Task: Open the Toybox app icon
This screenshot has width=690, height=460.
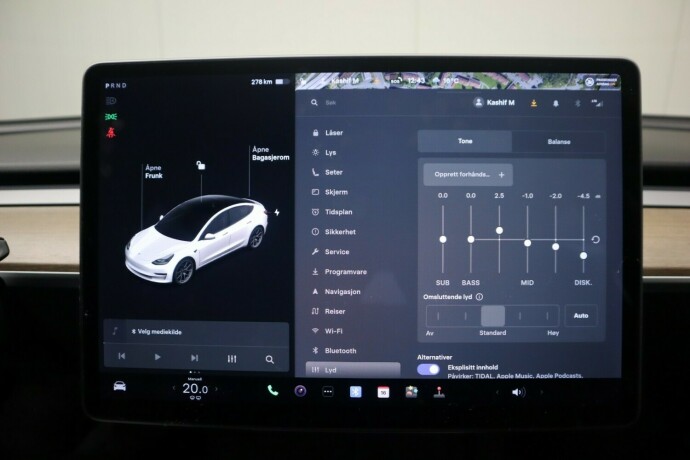Action: (x=411, y=391)
